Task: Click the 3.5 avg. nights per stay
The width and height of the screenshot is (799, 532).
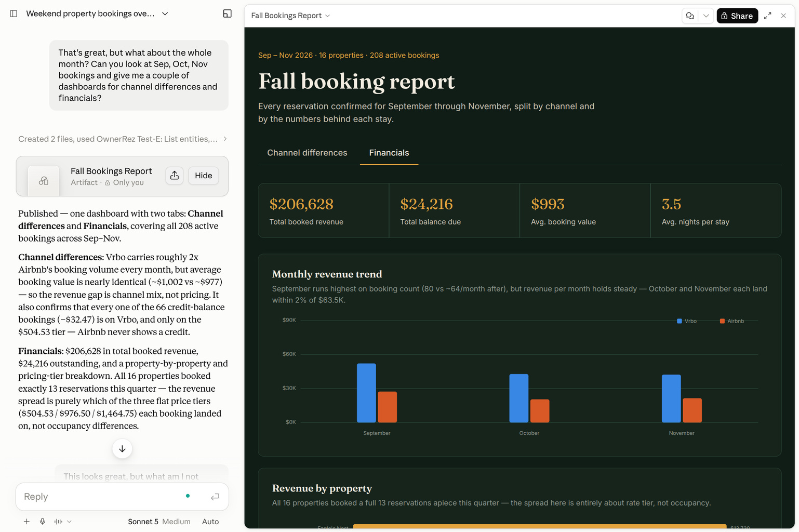Action: [x=671, y=204]
